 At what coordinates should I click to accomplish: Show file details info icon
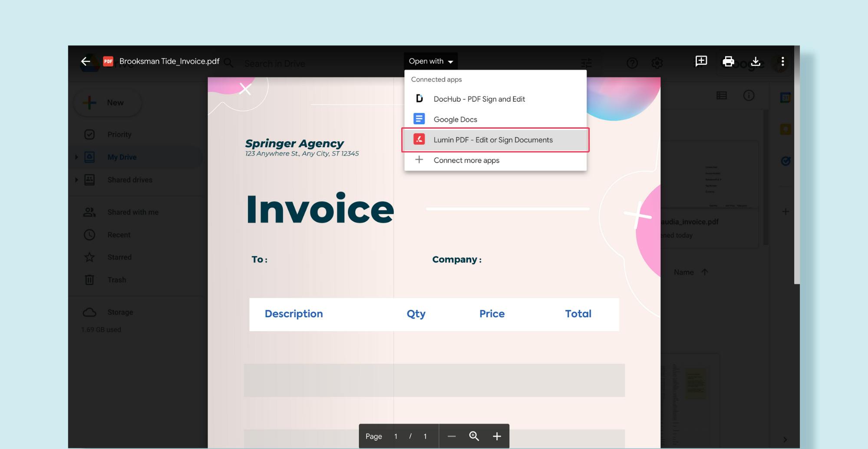pos(749,95)
